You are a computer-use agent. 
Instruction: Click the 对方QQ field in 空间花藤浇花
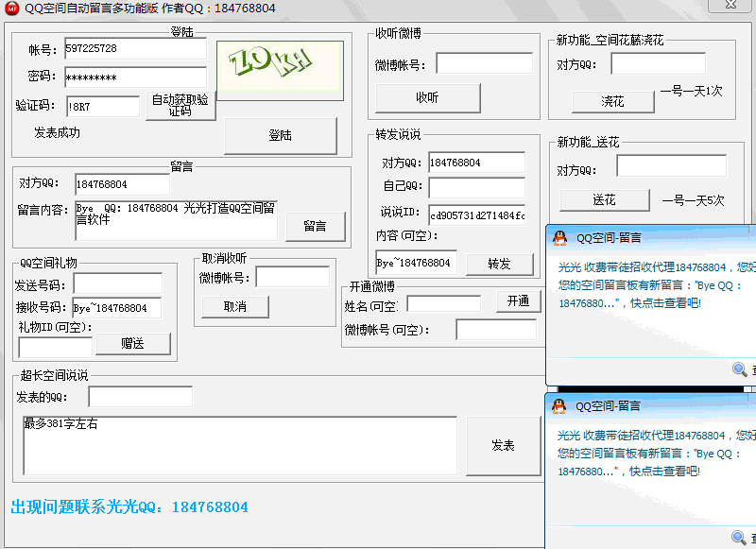(658, 63)
